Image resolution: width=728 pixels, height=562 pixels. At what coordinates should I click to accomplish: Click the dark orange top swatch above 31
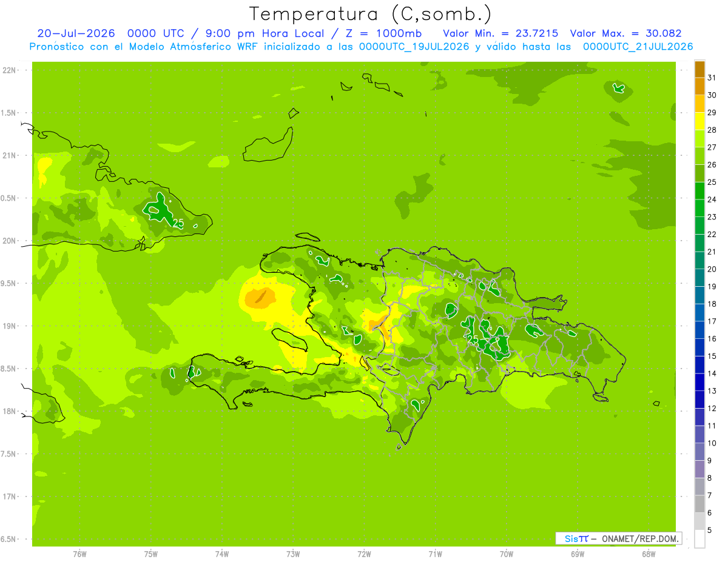[699, 69]
